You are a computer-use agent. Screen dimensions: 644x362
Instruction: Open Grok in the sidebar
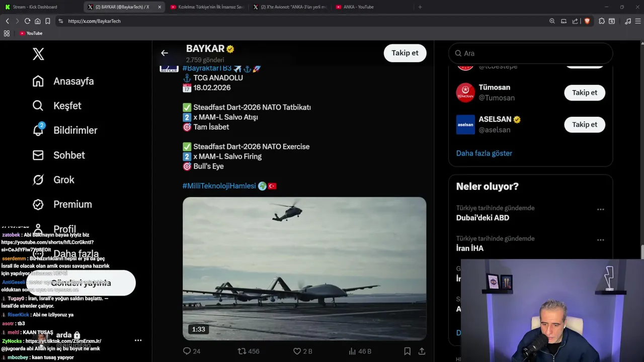tap(53, 179)
